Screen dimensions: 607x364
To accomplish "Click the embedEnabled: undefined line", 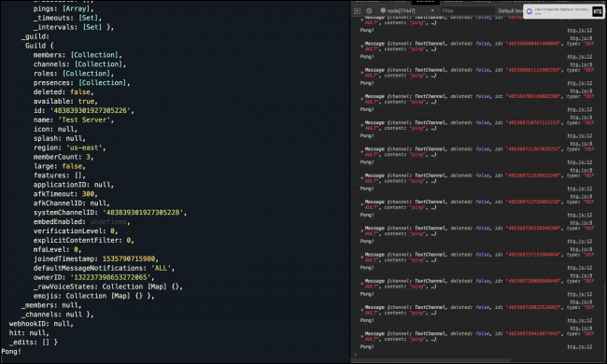I will click(81, 221).
